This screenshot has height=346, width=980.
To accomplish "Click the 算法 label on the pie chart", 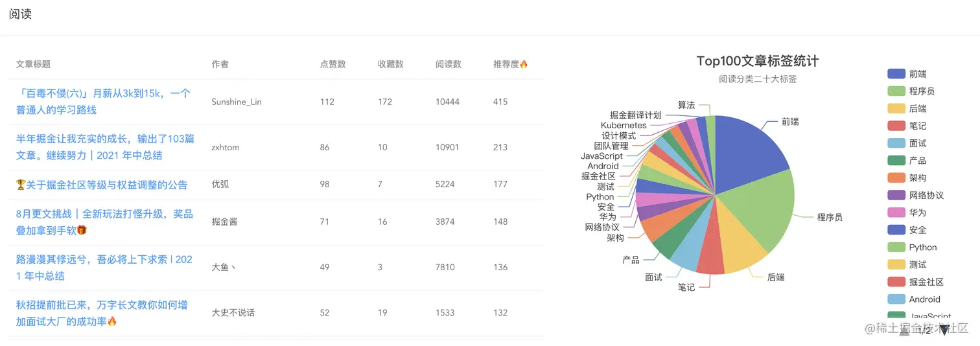I will click(686, 104).
